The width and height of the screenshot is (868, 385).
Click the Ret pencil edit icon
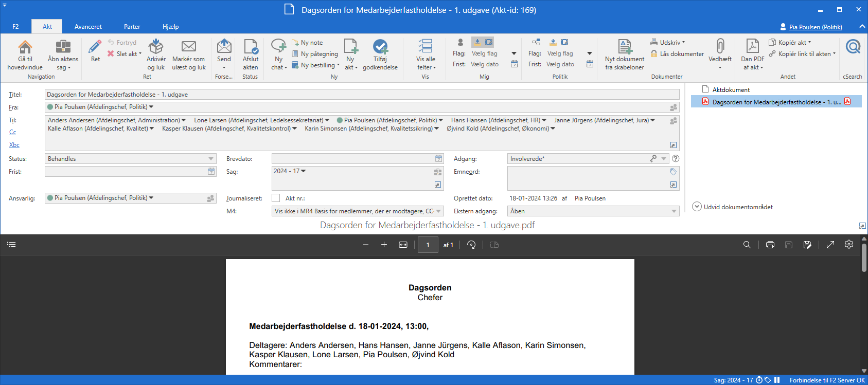point(95,47)
